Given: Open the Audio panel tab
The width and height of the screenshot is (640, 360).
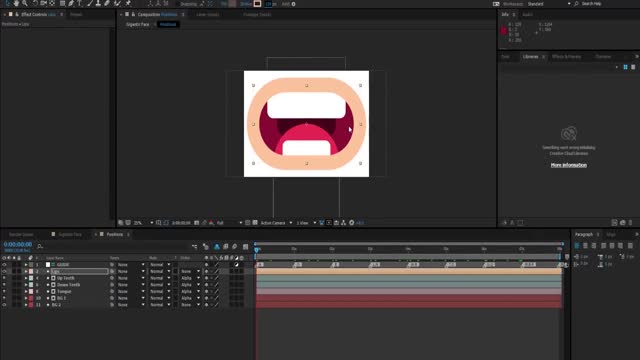Looking at the screenshot, I should (527, 14).
